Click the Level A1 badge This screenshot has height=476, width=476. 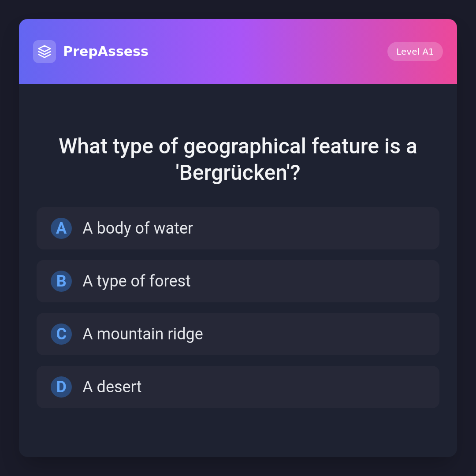415,52
